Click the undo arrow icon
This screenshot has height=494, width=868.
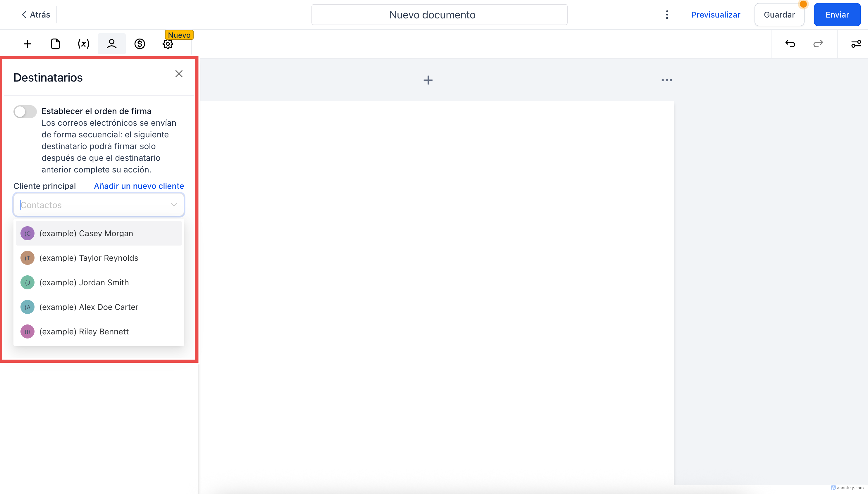[x=790, y=44]
